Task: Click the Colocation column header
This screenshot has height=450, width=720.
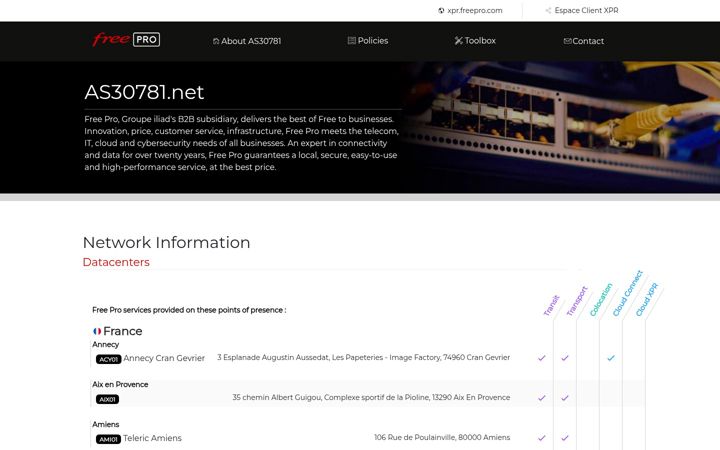Action: pyautogui.click(x=601, y=299)
